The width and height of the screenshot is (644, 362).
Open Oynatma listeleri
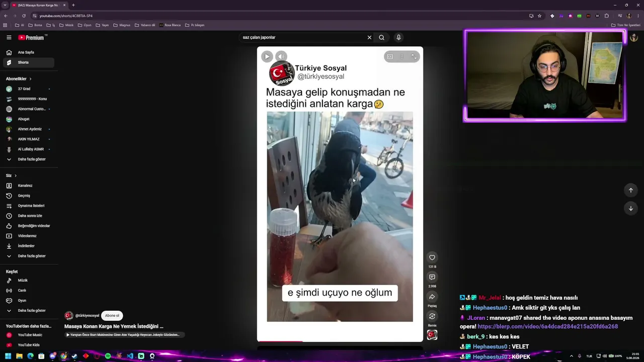pyautogui.click(x=28, y=206)
